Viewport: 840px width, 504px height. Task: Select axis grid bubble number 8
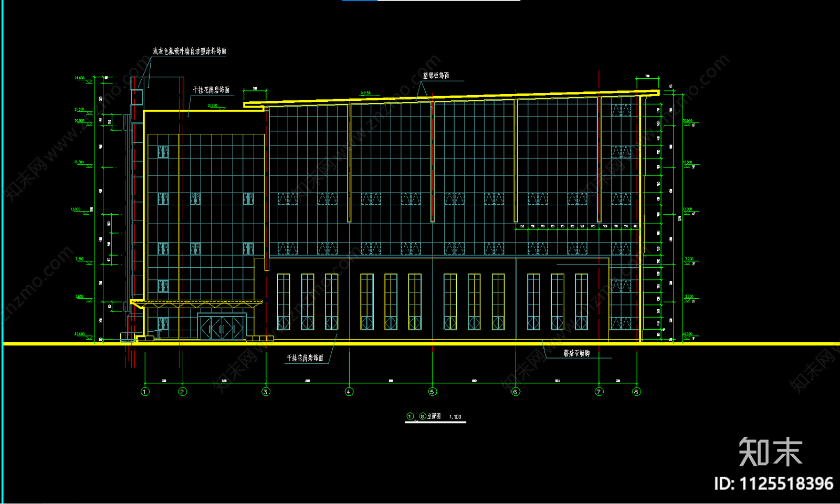636,392
